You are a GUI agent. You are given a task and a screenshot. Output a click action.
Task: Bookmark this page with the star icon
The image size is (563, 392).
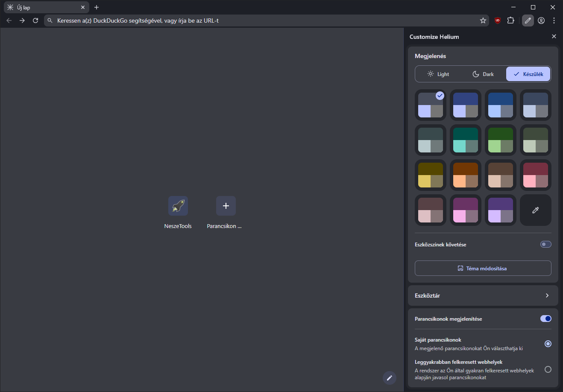tap(483, 20)
